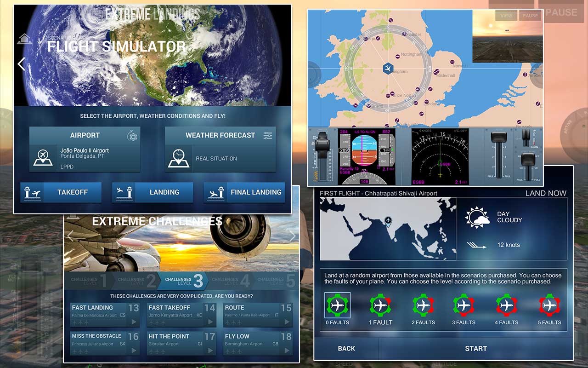The height and width of the screenshot is (368, 588).
Task: Click the Takeoff button
Action: coord(61,192)
